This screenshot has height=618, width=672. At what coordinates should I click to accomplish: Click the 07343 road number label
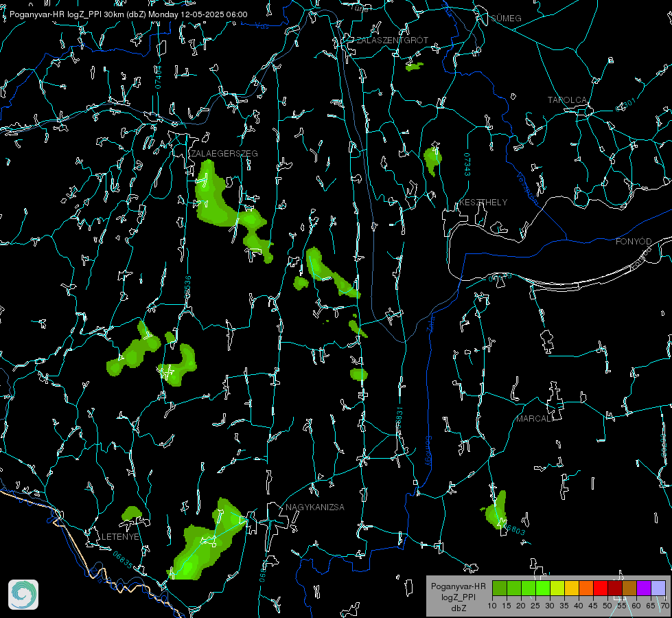pyautogui.click(x=467, y=165)
